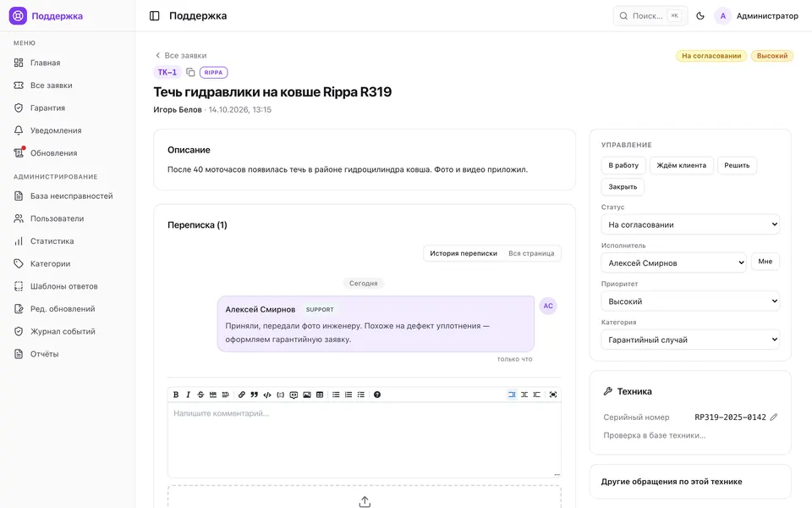Open the Исполнитель dropdown
This screenshot has width=812, height=508.
click(673, 262)
